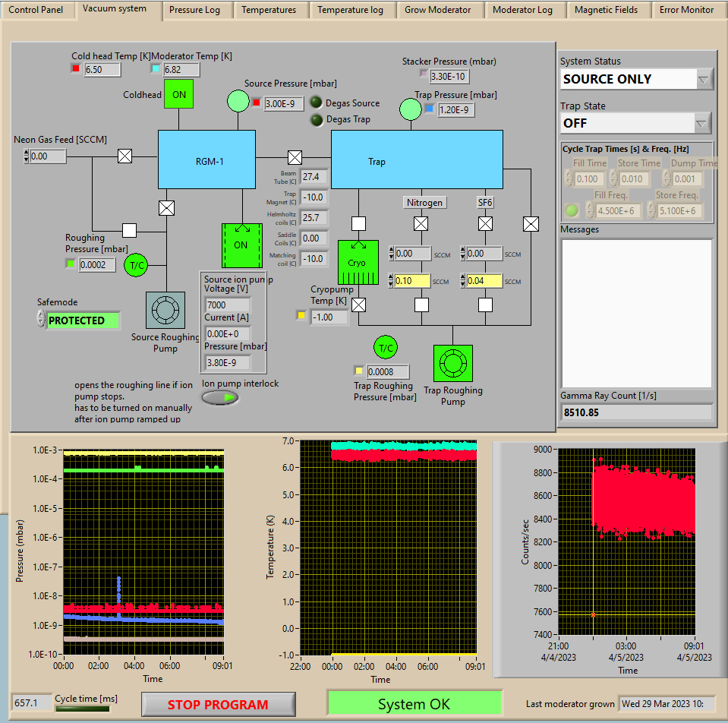
Task: Click the Neon Gas Feed valve icon
Action: tap(125, 156)
